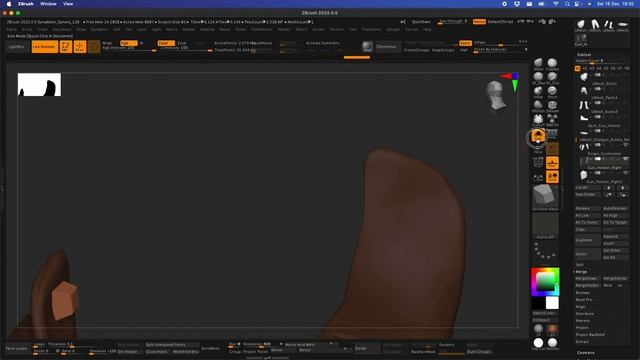Expand the Extract section
The width and height of the screenshot is (640, 360).
pos(582,341)
